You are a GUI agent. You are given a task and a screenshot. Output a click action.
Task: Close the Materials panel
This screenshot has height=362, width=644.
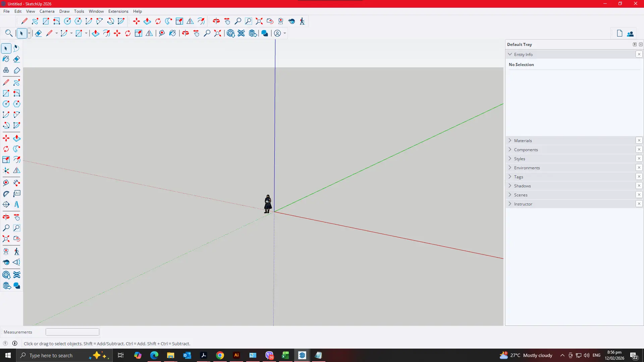click(x=639, y=140)
